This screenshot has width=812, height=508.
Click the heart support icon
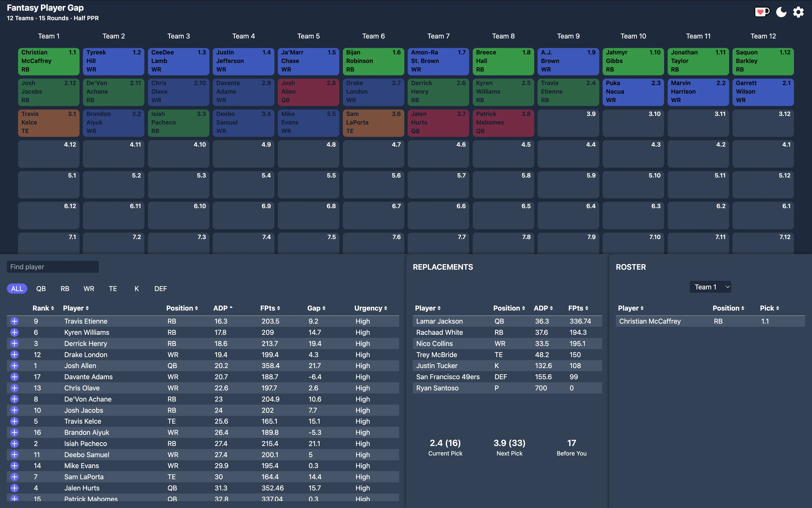click(762, 12)
